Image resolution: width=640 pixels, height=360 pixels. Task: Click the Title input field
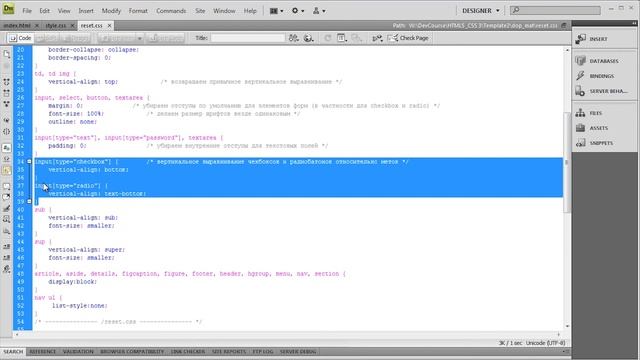[x=248, y=38]
